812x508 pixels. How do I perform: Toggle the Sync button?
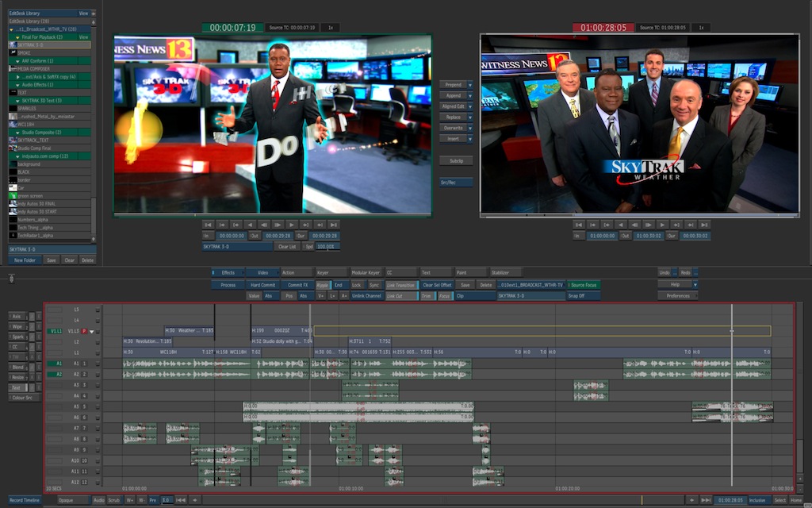(x=374, y=285)
